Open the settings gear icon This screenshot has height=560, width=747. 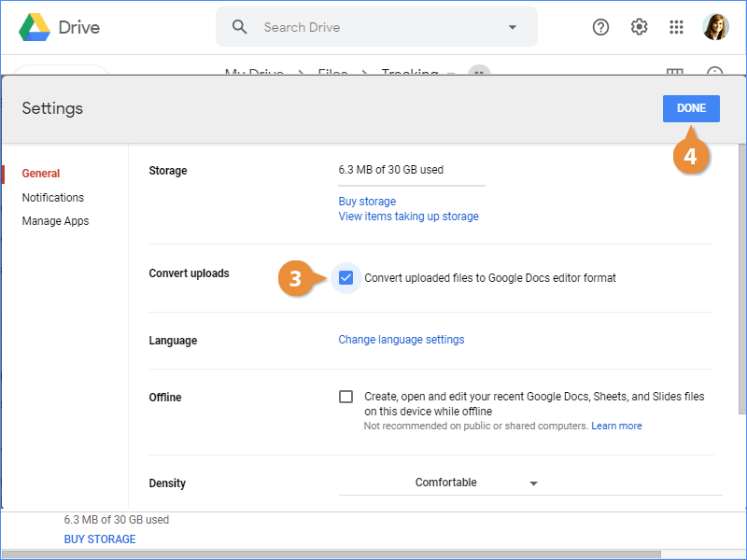[640, 27]
